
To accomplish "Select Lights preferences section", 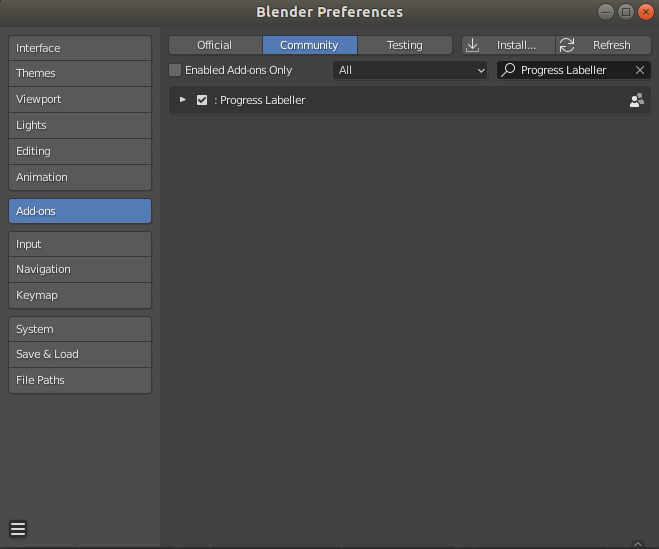I will [80, 125].
